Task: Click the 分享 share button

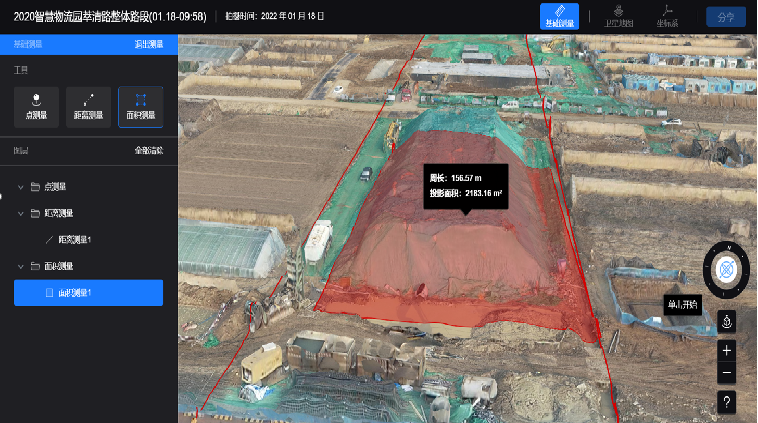Action: click(x=725, y=17)
